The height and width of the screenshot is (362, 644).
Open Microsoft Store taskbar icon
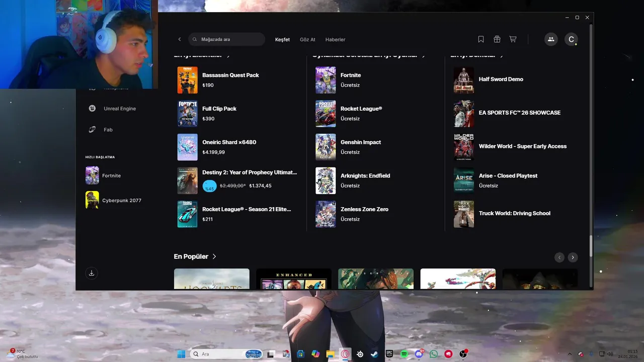pos(301,354)
